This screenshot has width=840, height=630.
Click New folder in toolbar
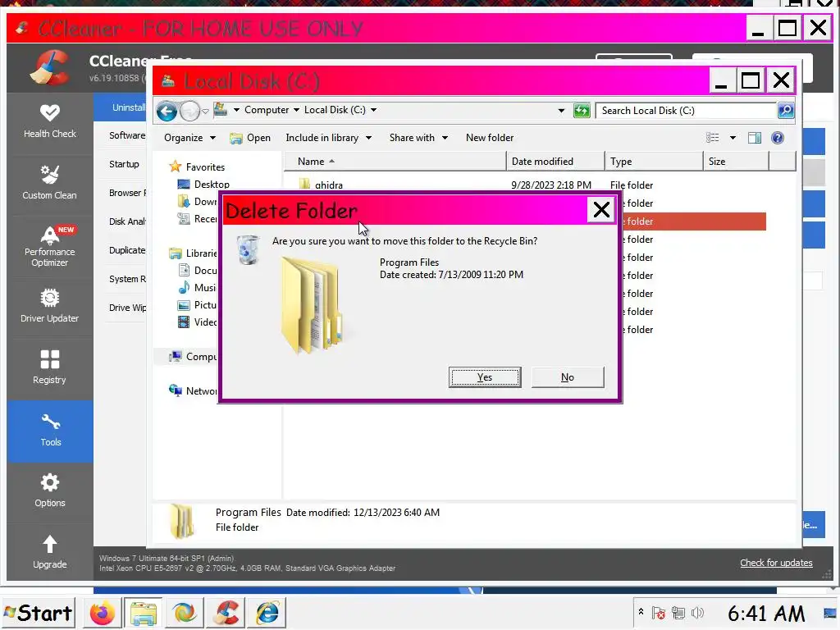490,138
